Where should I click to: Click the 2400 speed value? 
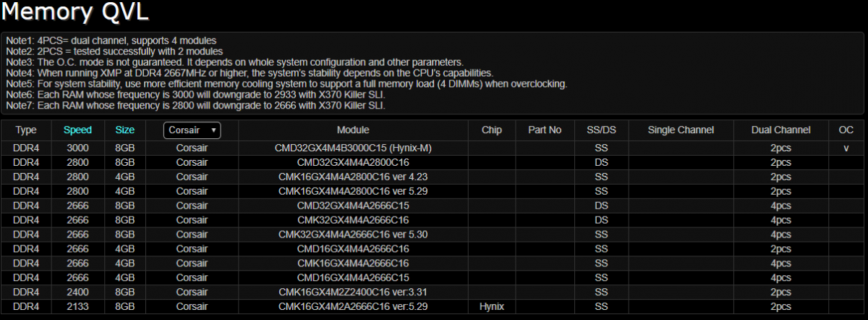click(77, 292)
